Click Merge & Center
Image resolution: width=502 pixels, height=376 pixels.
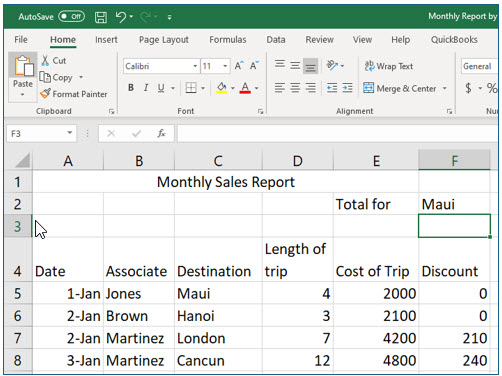(399, 88)
